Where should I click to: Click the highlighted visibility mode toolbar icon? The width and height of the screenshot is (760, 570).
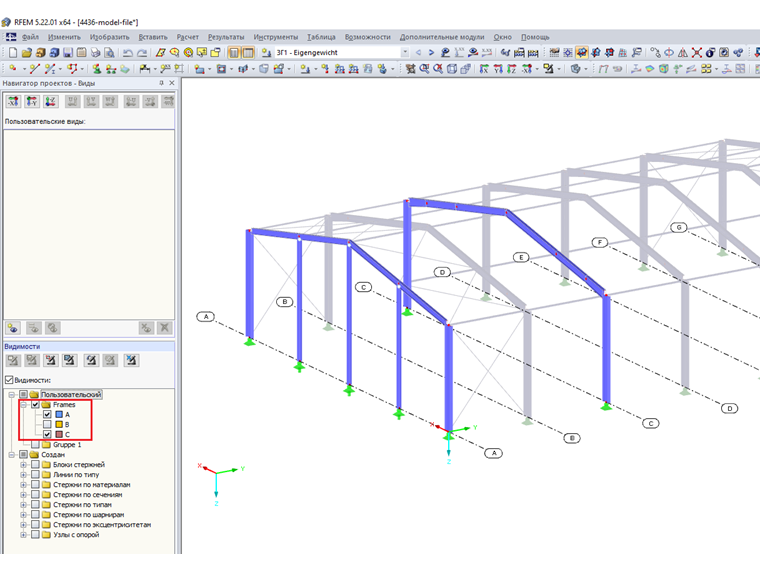click(x=582, y=52)
